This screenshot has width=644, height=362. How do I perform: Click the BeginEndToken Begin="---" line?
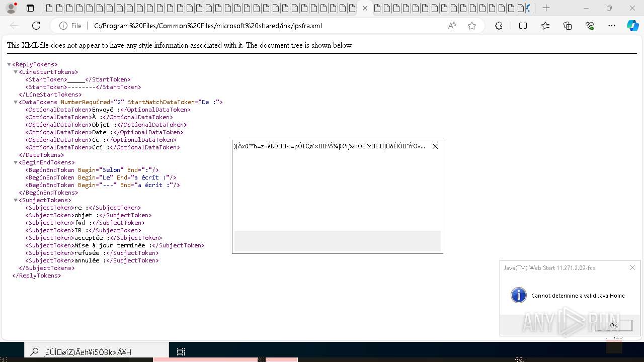103,185
